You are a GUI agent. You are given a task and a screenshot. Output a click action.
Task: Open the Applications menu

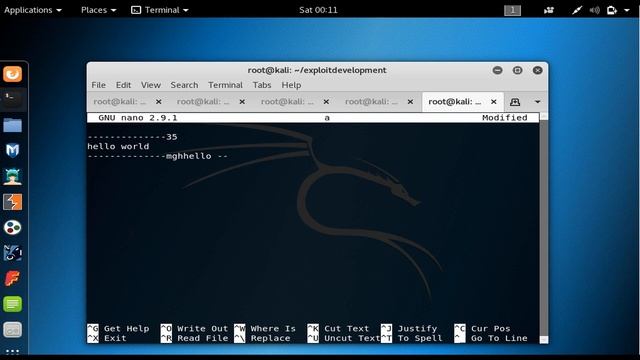[x=33, y=10]
